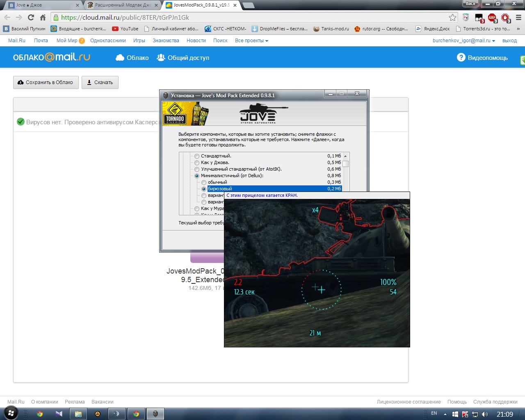The width and height of the screenshot is (525, 420).
Task: Select the Как у Джова radio option
Action: click(197, 162)
